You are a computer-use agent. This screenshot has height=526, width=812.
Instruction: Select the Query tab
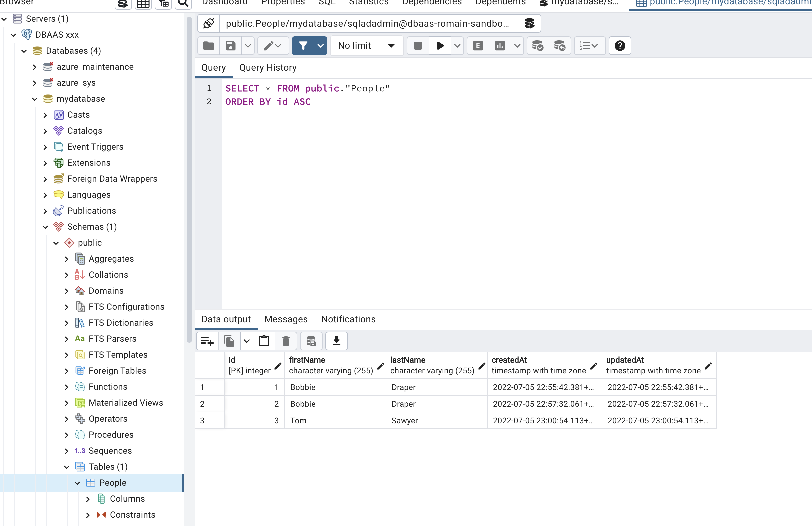tap(214, 68)
